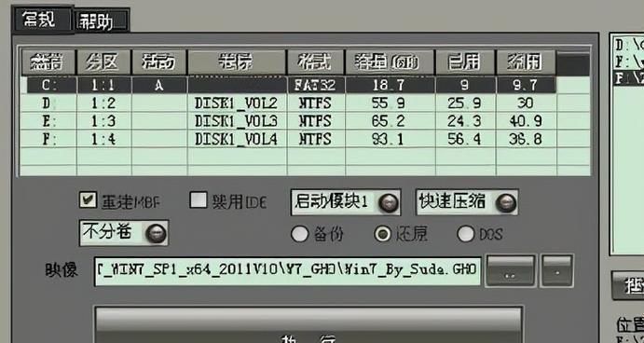Expand the 快速压缩 dropdown
The width and height of the screenshot is (644, 343).
coord(467,202)
